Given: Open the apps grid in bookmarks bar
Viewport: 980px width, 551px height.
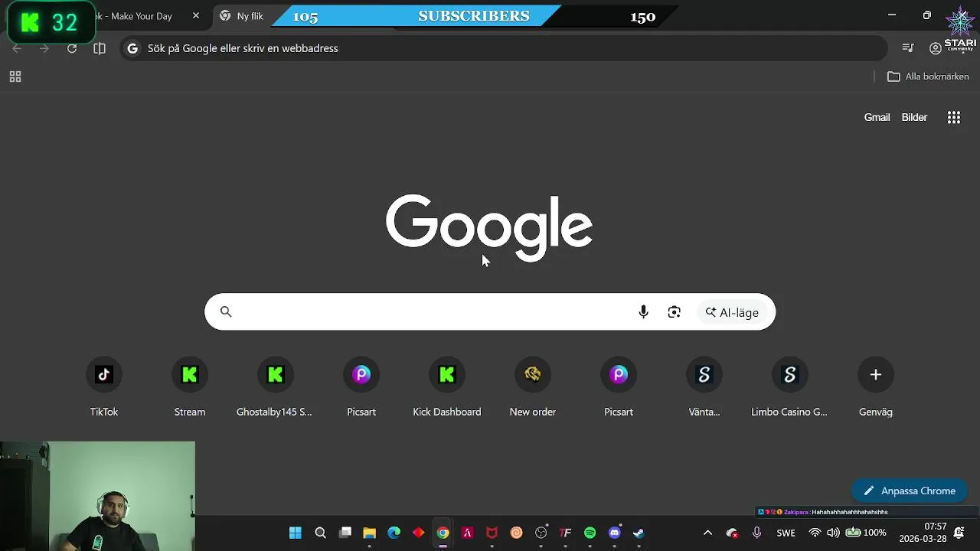Looking at the screenshot, I should pos(15,77).
